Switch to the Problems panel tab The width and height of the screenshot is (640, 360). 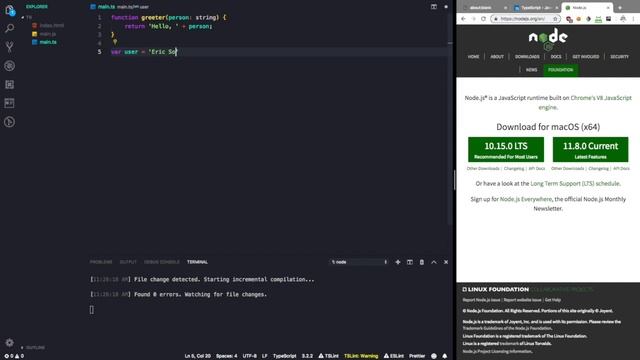[101, 262]
